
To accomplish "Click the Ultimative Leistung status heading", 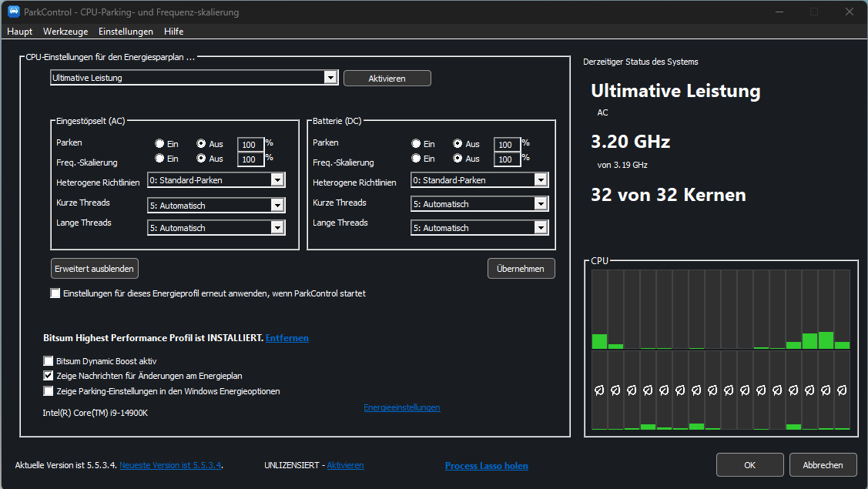I will pos(675,91).
